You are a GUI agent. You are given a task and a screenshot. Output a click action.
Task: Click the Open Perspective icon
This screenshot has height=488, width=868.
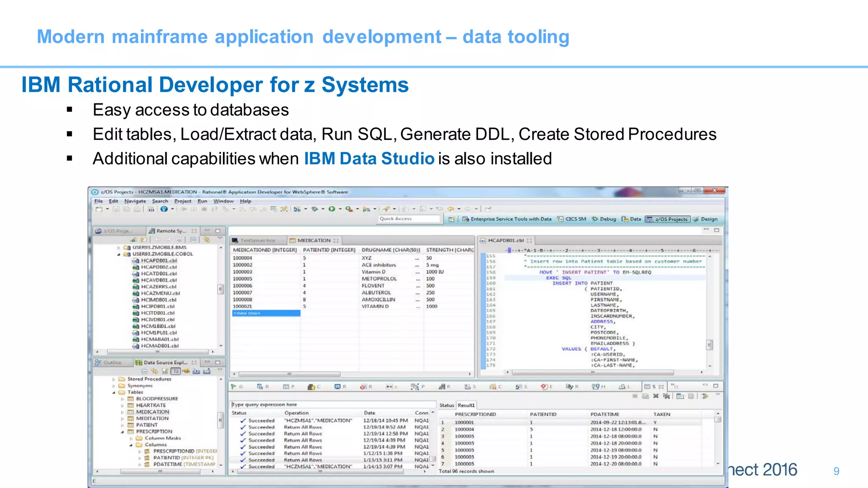452,219
